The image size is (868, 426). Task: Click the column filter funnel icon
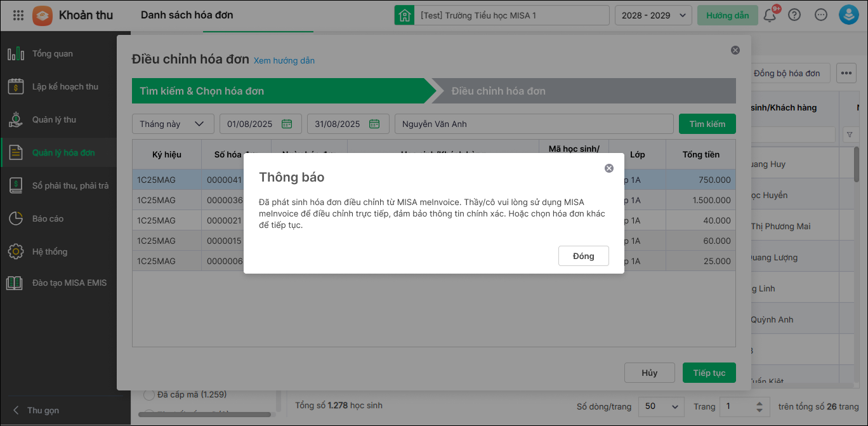coord(850,135)
